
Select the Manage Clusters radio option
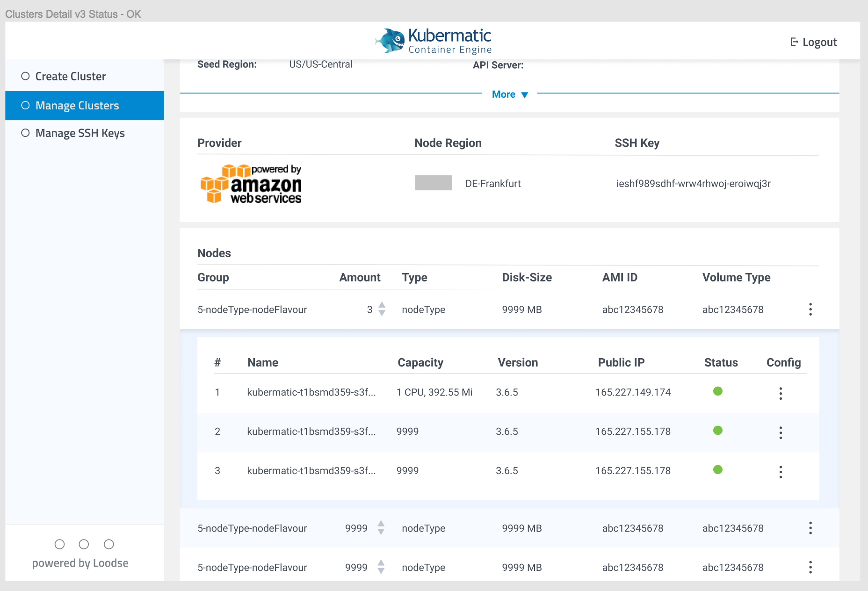(25, 105)
